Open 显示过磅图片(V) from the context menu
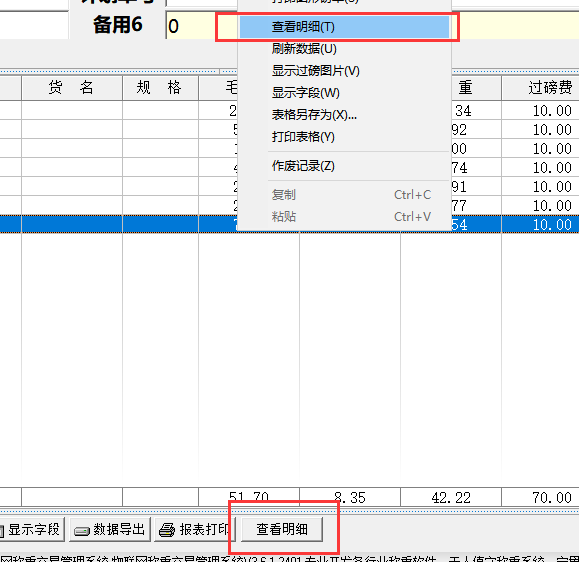 [344, 71]
